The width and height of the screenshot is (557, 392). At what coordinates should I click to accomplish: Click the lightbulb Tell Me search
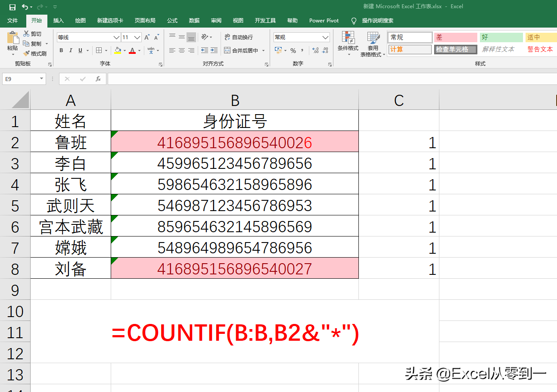coord(354,20)
